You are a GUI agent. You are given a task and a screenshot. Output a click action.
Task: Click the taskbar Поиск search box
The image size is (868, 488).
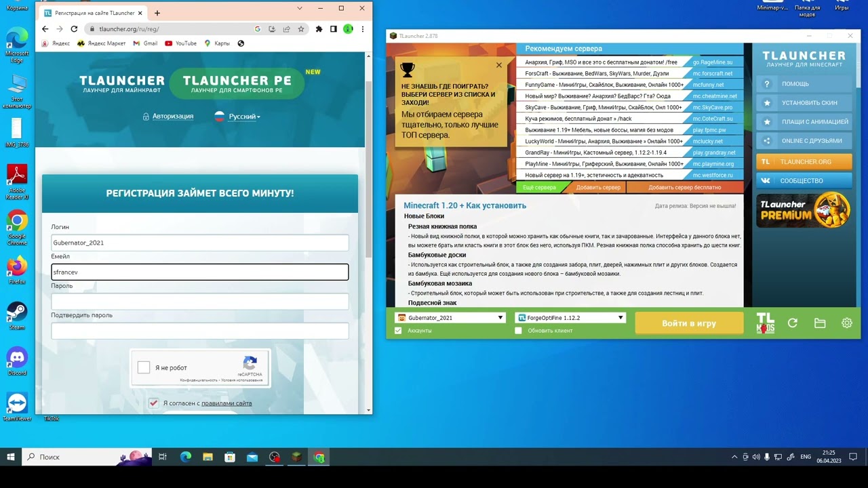pos(87,457)
